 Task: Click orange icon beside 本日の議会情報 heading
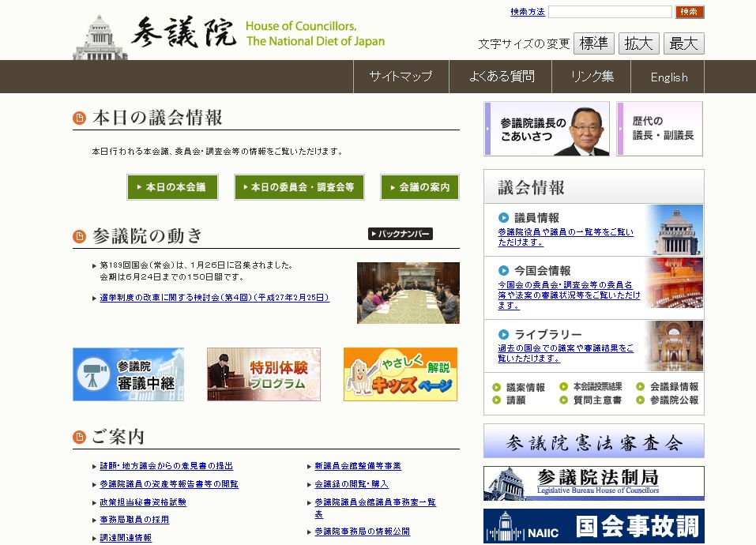coord(80,118)
